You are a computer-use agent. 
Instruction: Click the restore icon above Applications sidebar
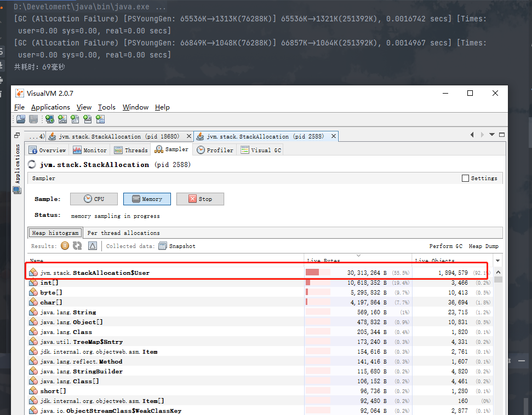click(x=17, y=135)
